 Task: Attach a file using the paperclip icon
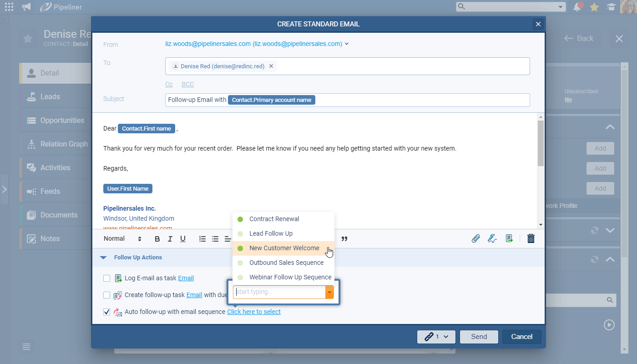pos(476,238)
